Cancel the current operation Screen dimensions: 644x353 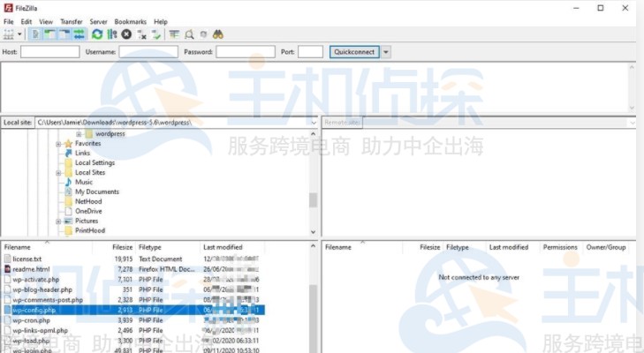126,34
